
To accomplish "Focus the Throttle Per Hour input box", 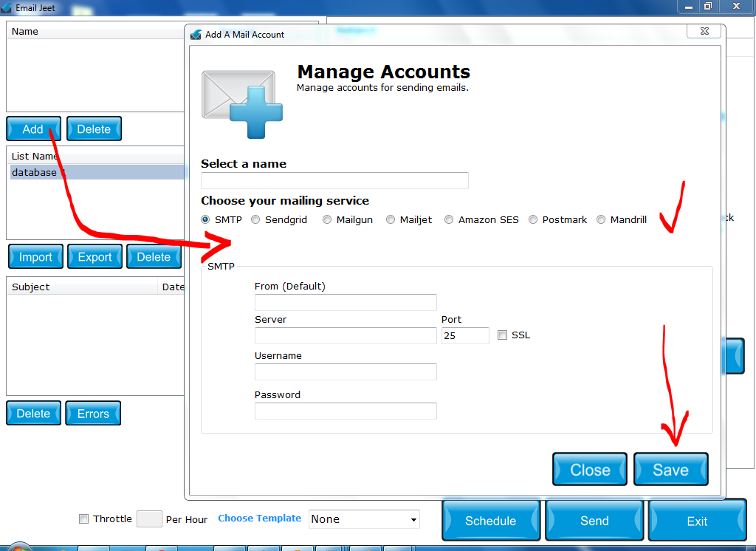I will pyautogui.click(x=149, y=519).
